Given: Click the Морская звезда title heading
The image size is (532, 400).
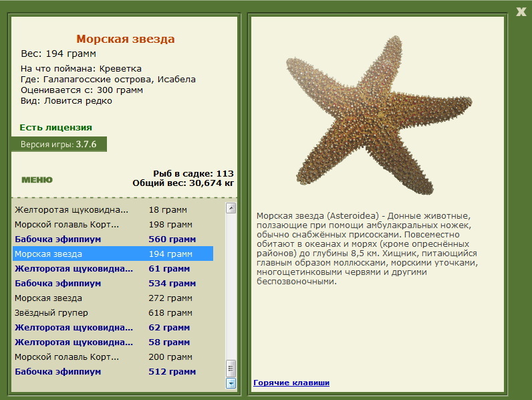Looking at the screenshot, I should click(x=125, y=39).
